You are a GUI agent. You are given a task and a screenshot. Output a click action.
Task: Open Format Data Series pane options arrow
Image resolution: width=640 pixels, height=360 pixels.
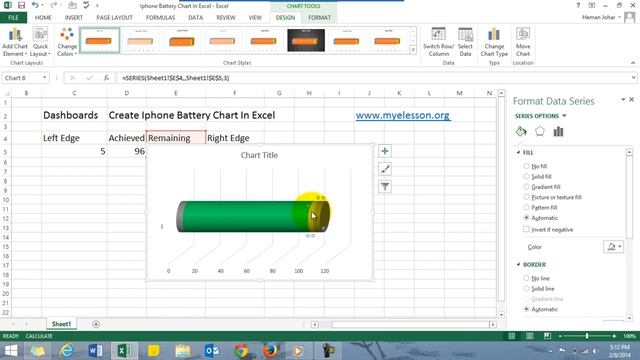pyautogui.click(x=623, y=99)
